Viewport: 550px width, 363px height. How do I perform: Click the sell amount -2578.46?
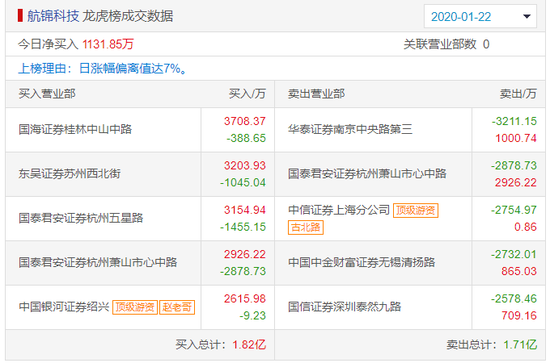(x=514, y=299)
